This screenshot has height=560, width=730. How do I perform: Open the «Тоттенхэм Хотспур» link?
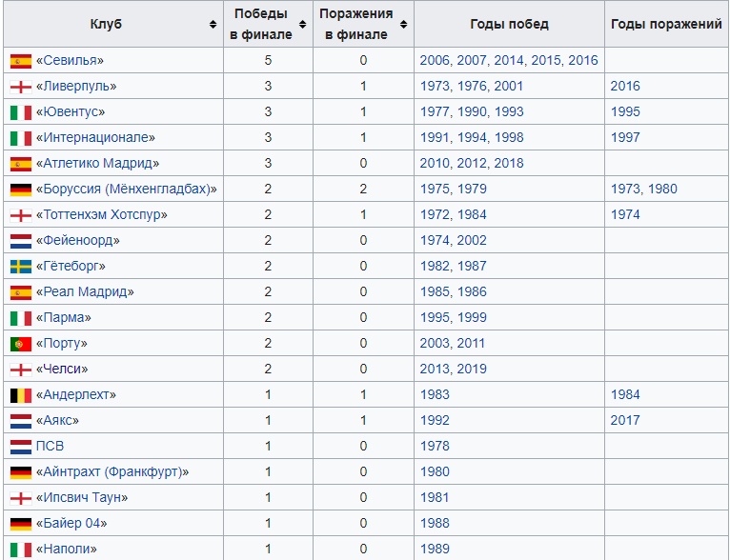pyautogui.click(x=102, y=214)
